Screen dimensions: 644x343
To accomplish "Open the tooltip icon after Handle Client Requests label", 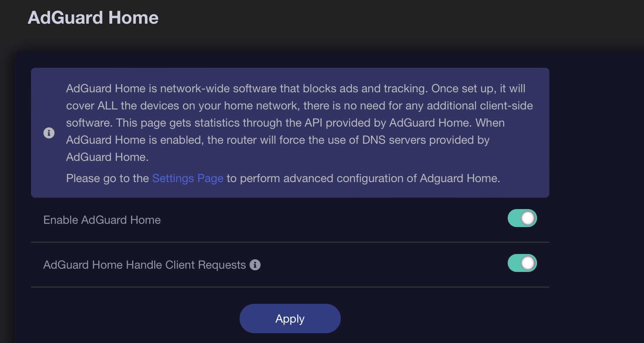I will tap(255, 265).
